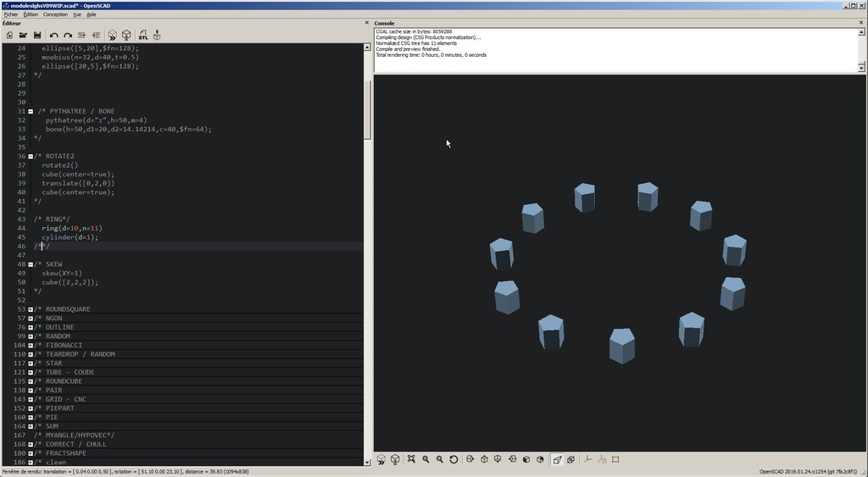Place cursor on line 44 ring(d=10,n=11)
This screenshot has height=477, width=868.
pos(72,229)
